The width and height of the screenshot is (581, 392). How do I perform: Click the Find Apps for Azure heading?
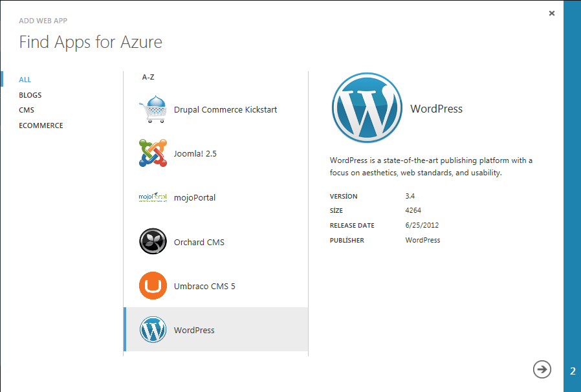click(91, 42)
